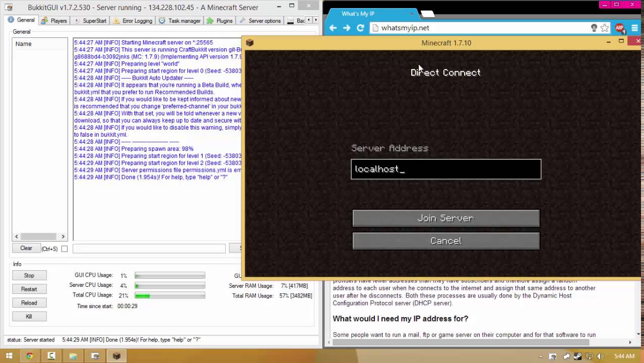This screenshot has height=363, width=644.
Task: Switch to the Plugins tab
Action: (x=220, y=21)
